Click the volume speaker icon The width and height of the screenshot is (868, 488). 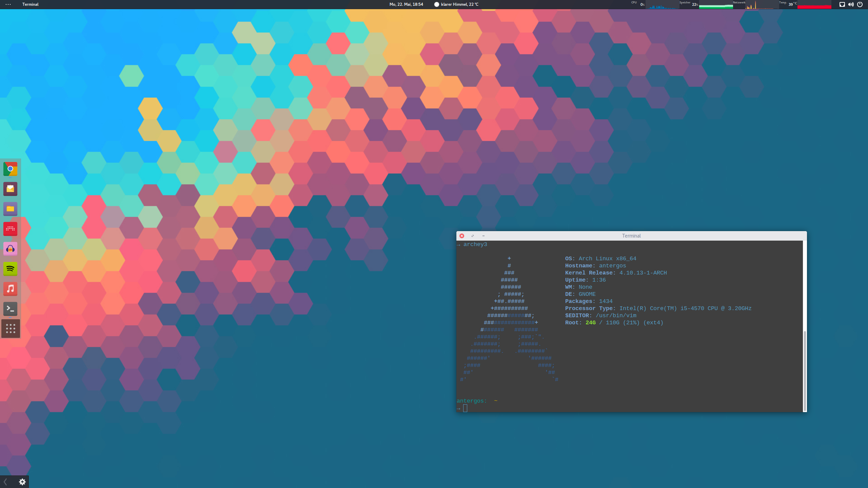pos(851,4)
